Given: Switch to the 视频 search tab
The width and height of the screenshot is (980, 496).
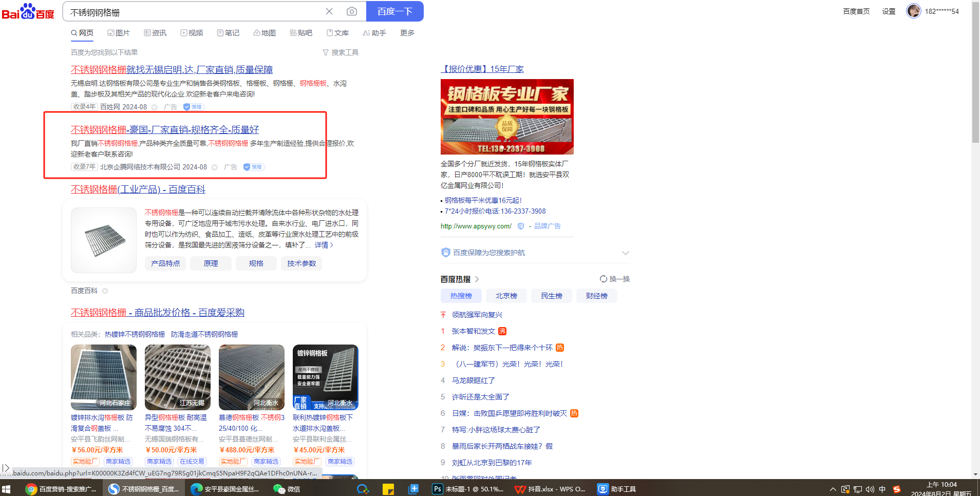Looking at the screenshot, I should pyautogui.click(x=192, y=33).
